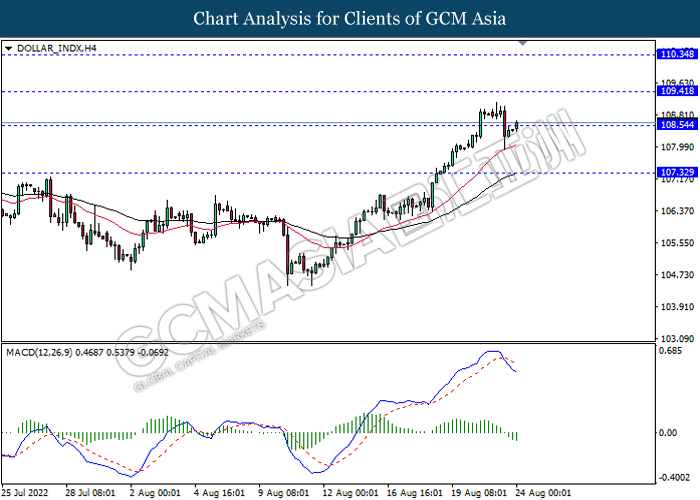The image size is (700, 500).
Task: Click the 103.090 price axis value
Action: [x=677, y=339]
